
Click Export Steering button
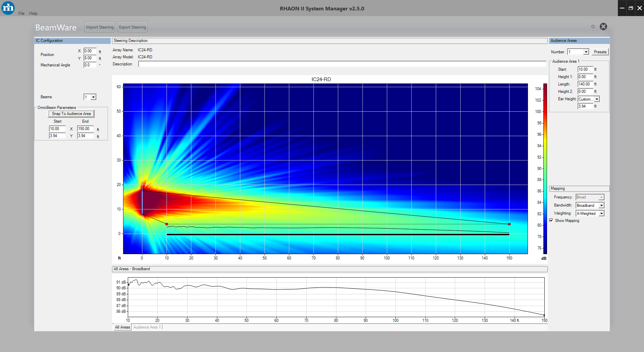click(x=132, y=27)
